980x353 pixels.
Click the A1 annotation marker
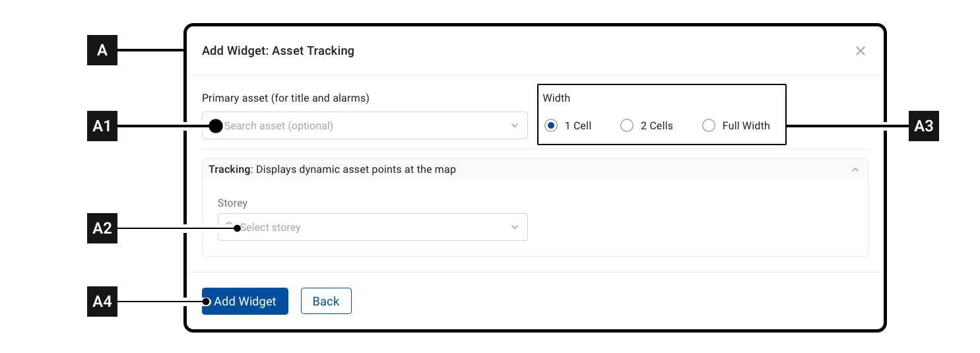point(102,126)
